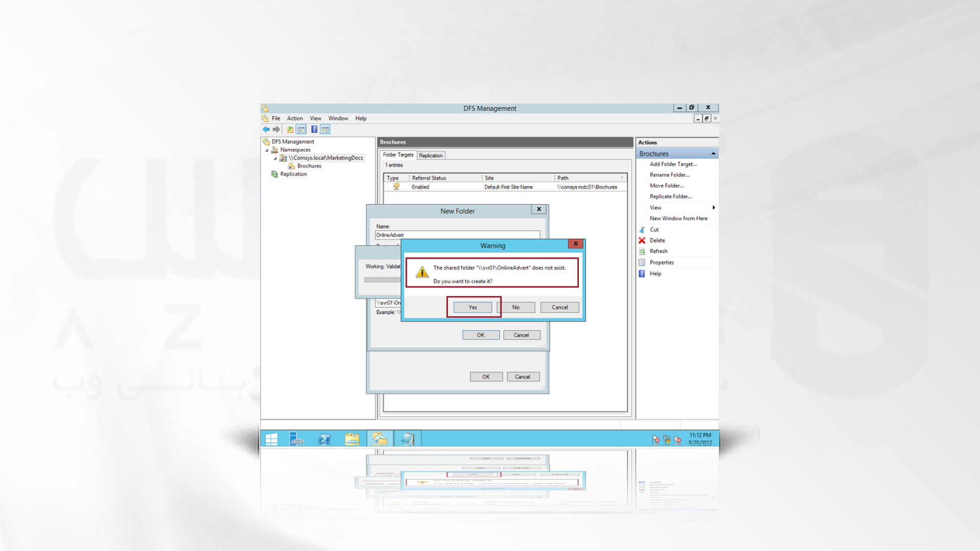Close the Warning dialog with its red X
The height and width of the screenshot is (551, 980).
[576, 244]
